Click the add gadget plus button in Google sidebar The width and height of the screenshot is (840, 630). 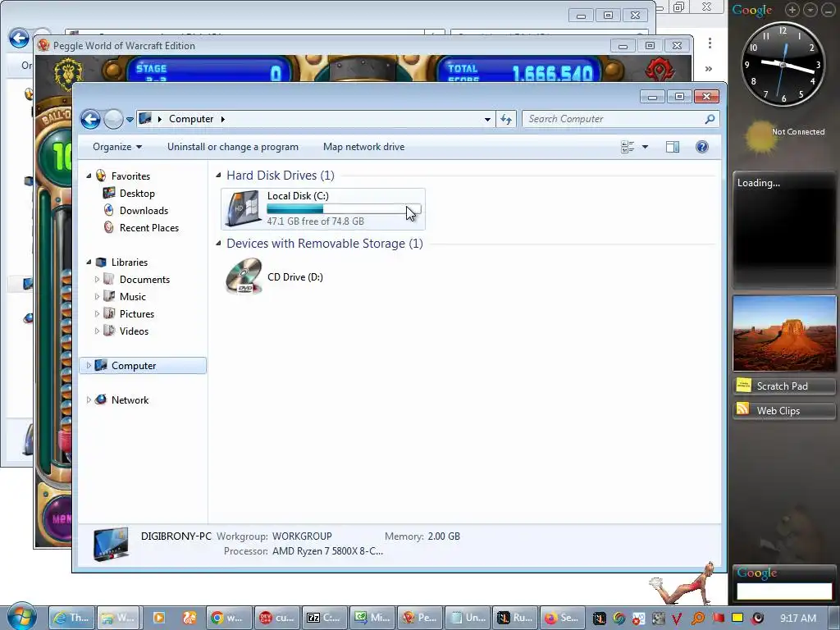[x=792, y=10]
